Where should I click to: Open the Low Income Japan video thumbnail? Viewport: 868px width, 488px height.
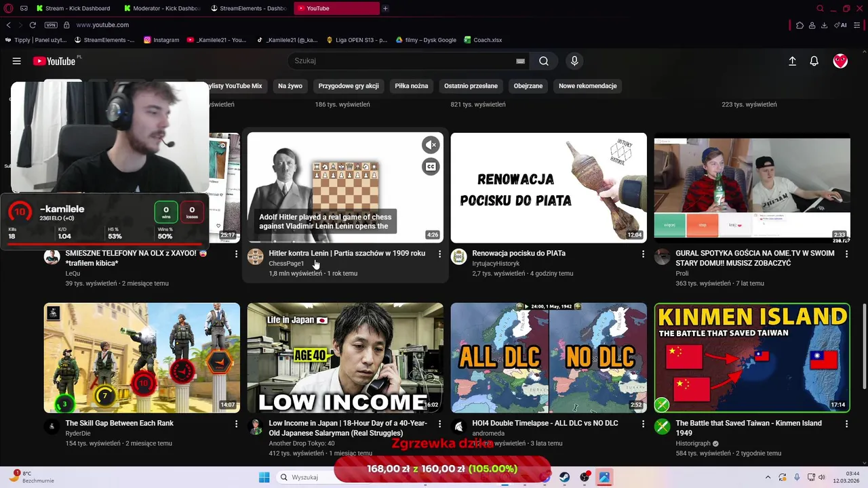345,358
